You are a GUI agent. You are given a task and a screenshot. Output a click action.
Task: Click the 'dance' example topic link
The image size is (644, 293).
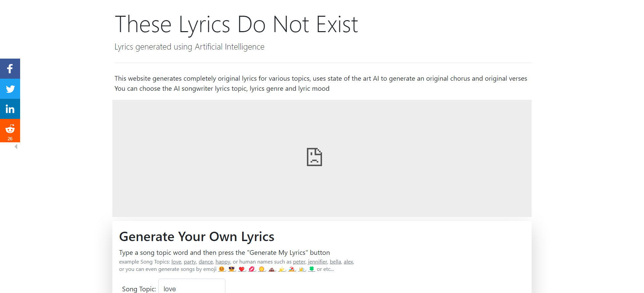(x=206, y=262)
